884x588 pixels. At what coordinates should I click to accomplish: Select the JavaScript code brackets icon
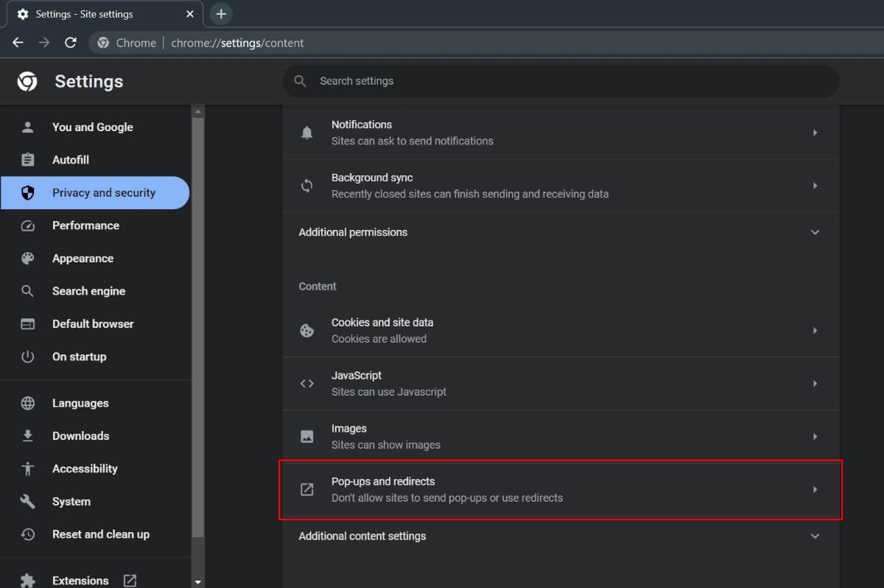coord(306,383)
